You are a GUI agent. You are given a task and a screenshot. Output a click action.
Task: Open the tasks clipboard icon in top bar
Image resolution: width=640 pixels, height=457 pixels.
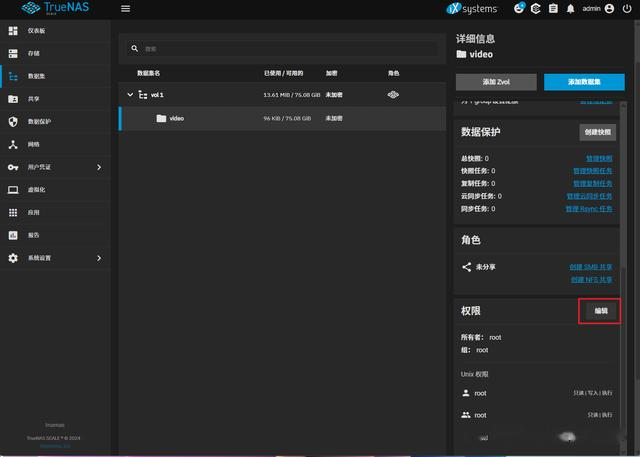pyautogui.click(x=553, y=9)
